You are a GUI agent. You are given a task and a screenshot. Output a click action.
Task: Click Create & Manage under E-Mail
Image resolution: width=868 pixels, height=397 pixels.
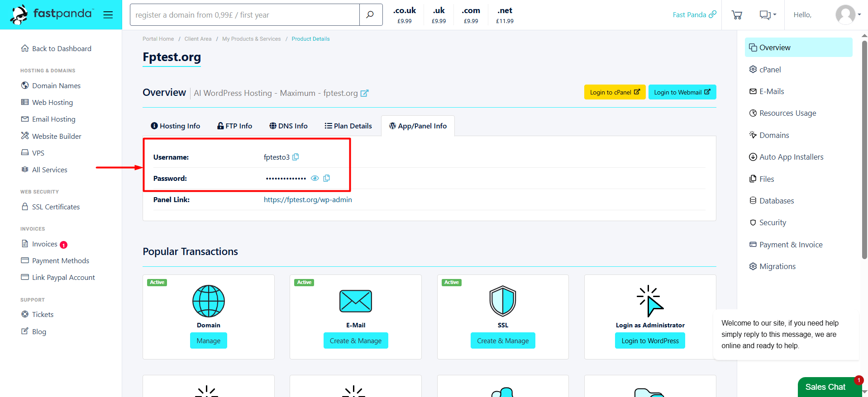click(356, 340)
